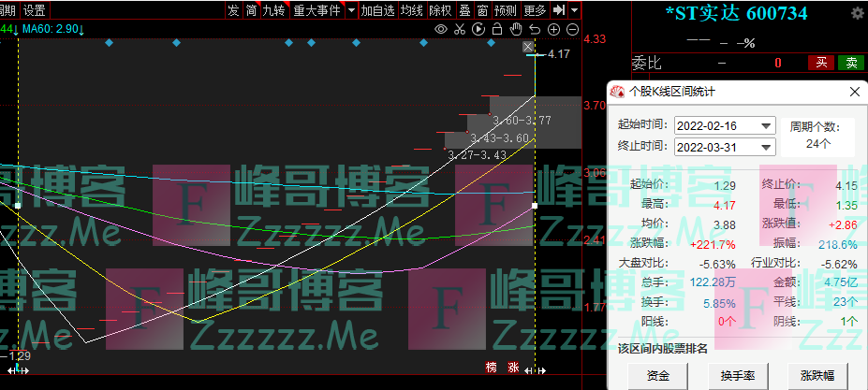Open the dropdown arrow beside 重大事件
868x390 pixels.
tap(351, 10)
